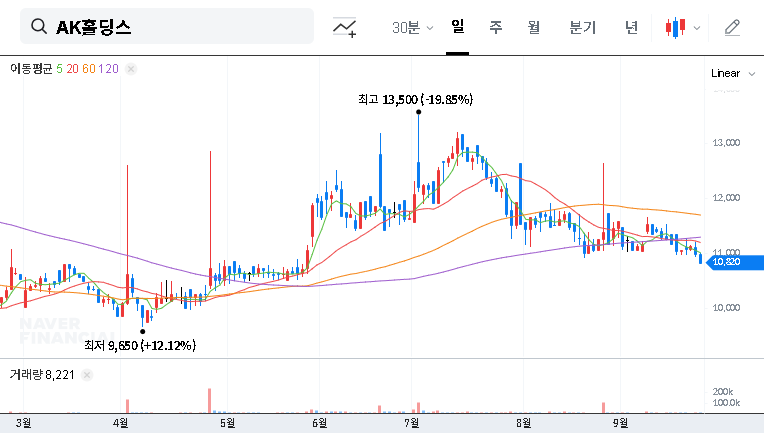Click the 13,000 price axis label

point(726,143)
